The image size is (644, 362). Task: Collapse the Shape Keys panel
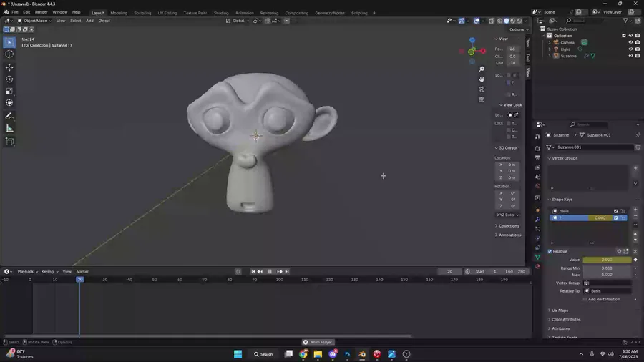[562, 200]
